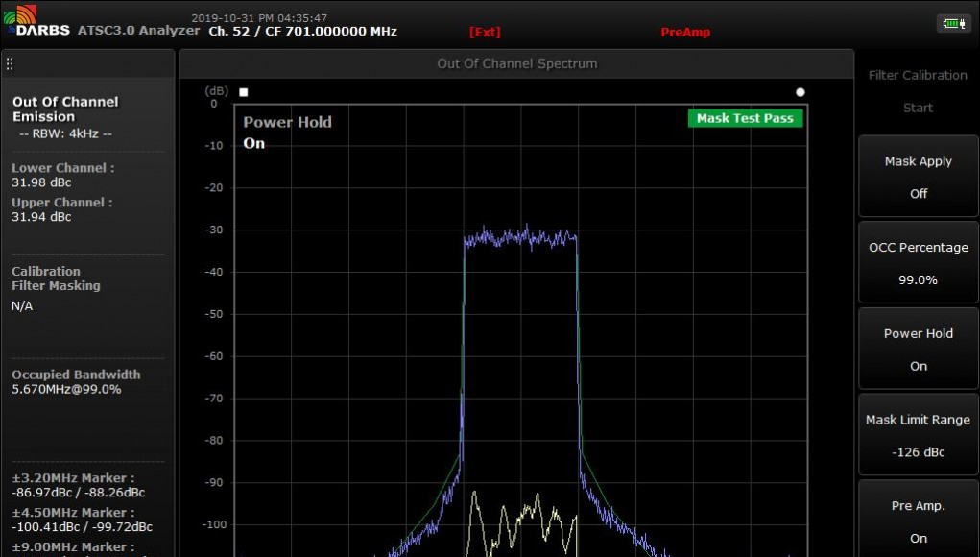Click the Power Hold label inside the spectrum
This screenshot has width=980, height=557.
click(288, 122)
